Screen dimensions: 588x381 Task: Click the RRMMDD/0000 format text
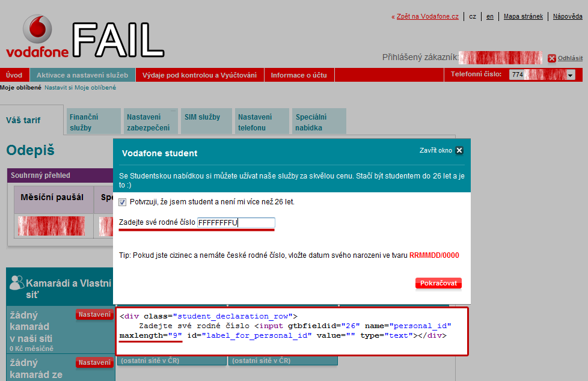[434, 255]
